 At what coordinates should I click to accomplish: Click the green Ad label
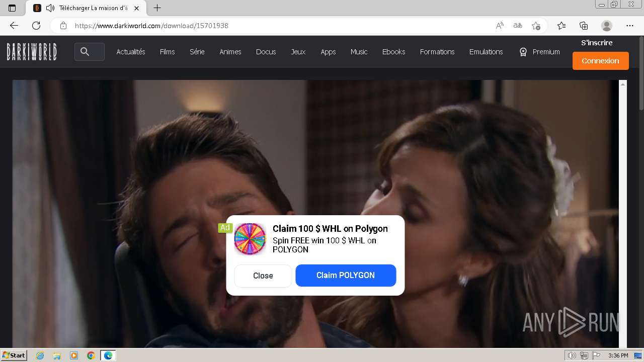(224, 228)
